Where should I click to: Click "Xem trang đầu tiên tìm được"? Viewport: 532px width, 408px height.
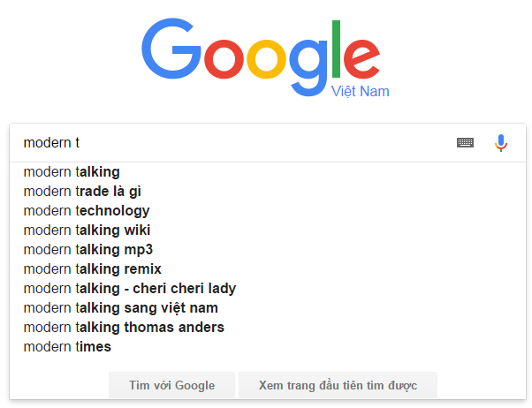point(338,385)
